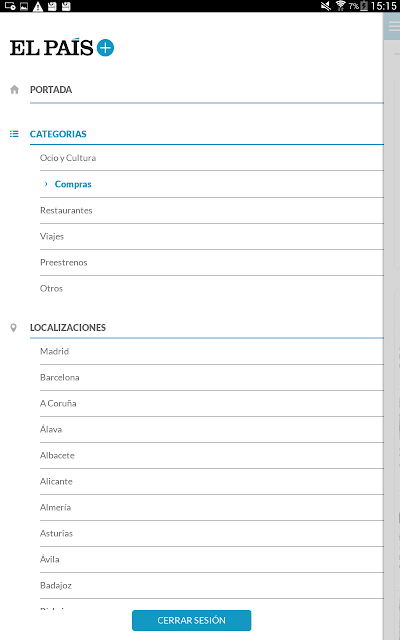This screenshot has width=400, height=640.
Task: Tap the EL PAÍS+ logo
Action: (62, 48)
